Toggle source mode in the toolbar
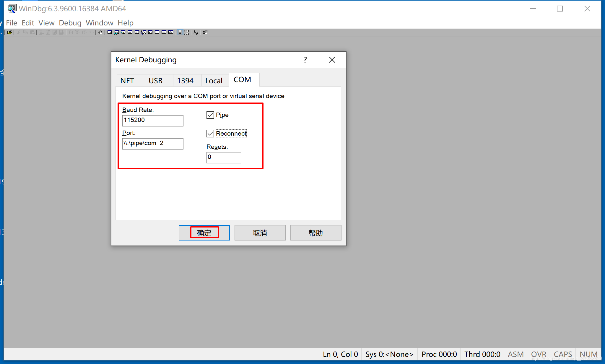Image resolution: width=605 pixels, height=364 pixels. (x=180, y=32)
